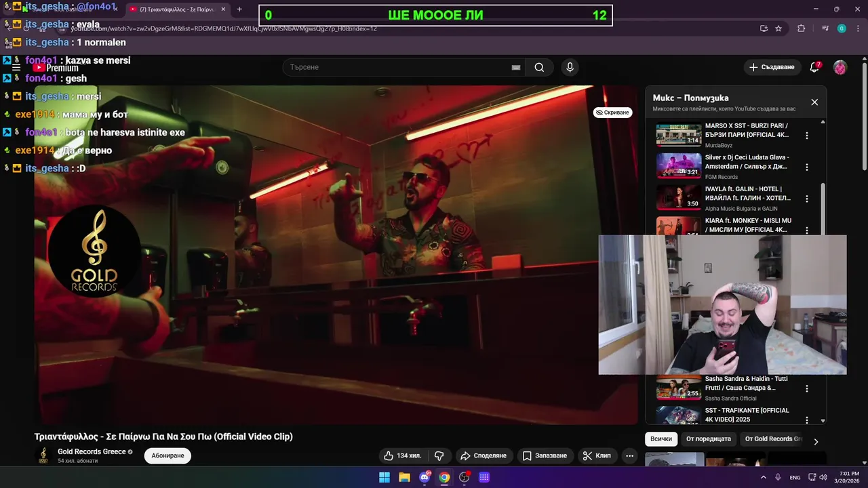The width and height of the screenshot is (868, 488).
Task: Open the YouTube account avatar menu
Action: [x=840, y=67]
